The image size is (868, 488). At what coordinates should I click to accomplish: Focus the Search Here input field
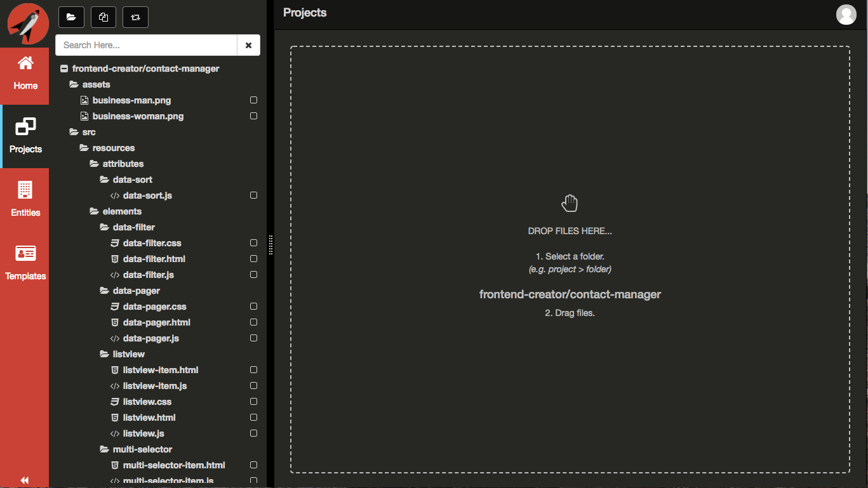[x=146, y=45]
